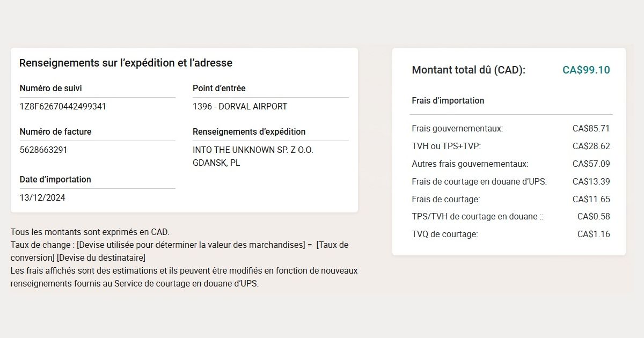Click the GDANSK, PL shipper location
644x338 pixels.
coord(216,163)
